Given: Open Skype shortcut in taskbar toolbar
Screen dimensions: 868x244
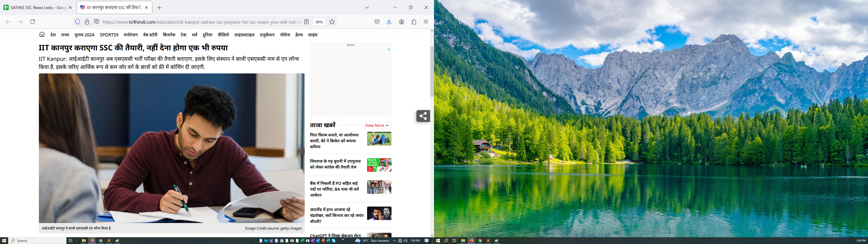Looking at the screenshot, I should click(334, 241).
